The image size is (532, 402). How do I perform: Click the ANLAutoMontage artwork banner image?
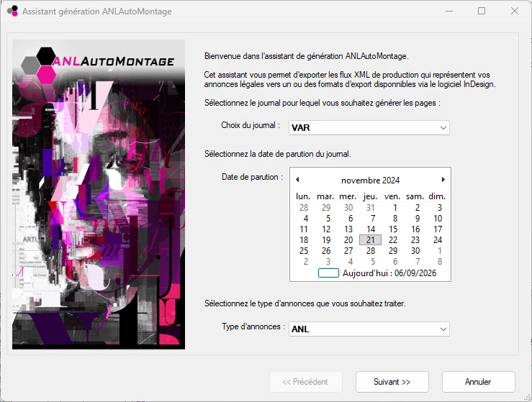click(x=99, y=195)
